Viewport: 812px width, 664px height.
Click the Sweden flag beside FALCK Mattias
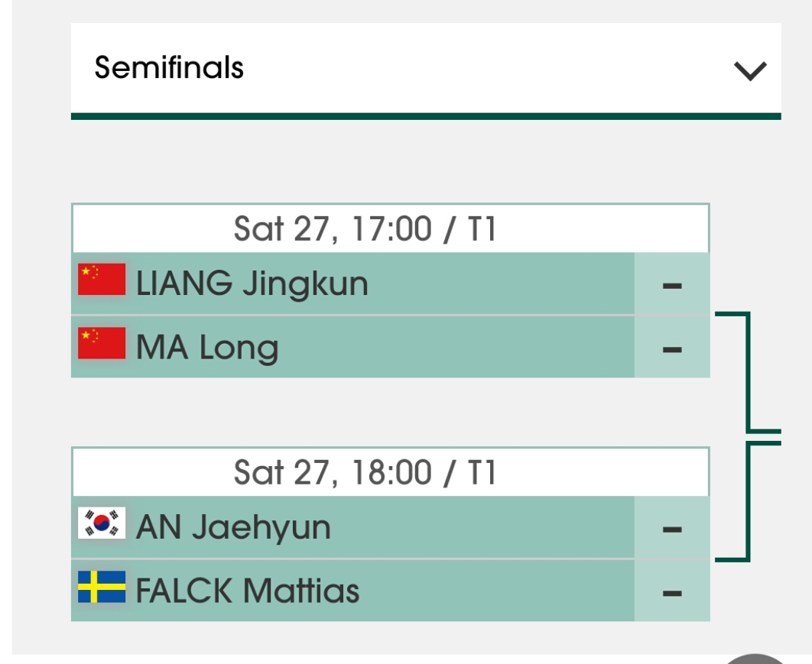(102, 587)
